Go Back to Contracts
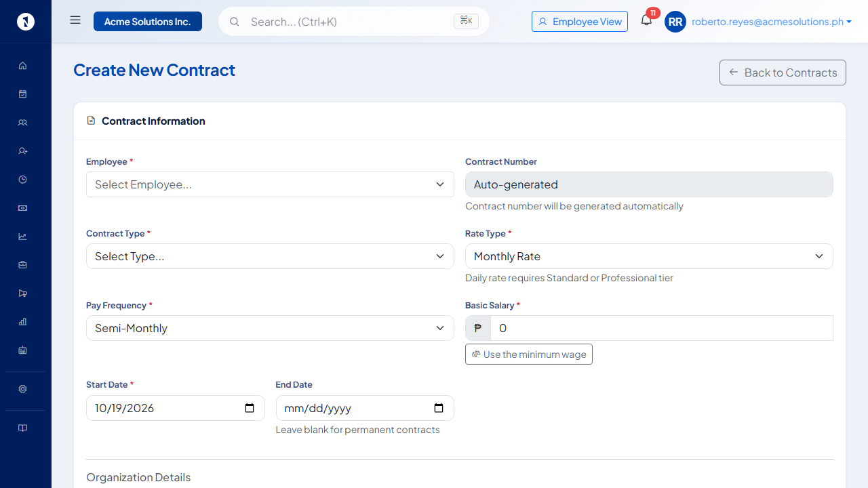The width and height of the screenshot is (868, 488). click(x=783, y=73)
